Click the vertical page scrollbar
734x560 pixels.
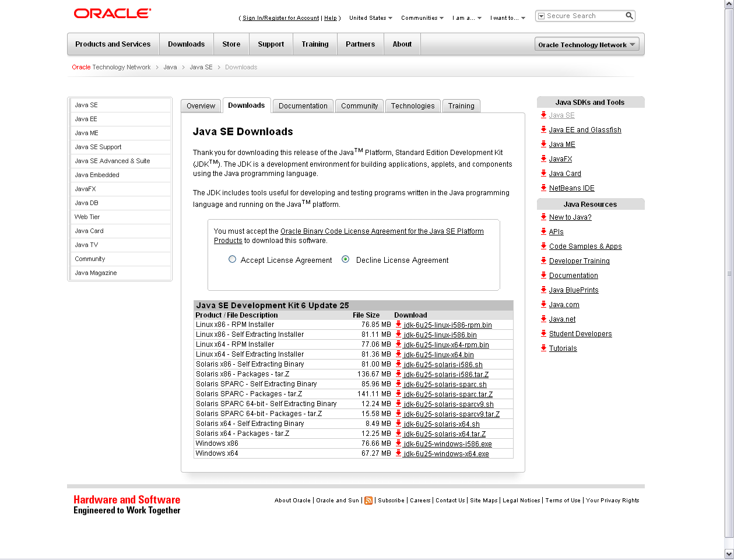click(x=729, y=274)
